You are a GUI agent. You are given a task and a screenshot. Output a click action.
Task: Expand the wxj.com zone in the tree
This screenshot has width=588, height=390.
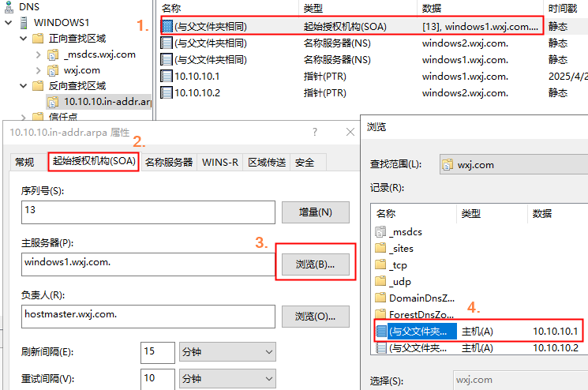point(38,70)
